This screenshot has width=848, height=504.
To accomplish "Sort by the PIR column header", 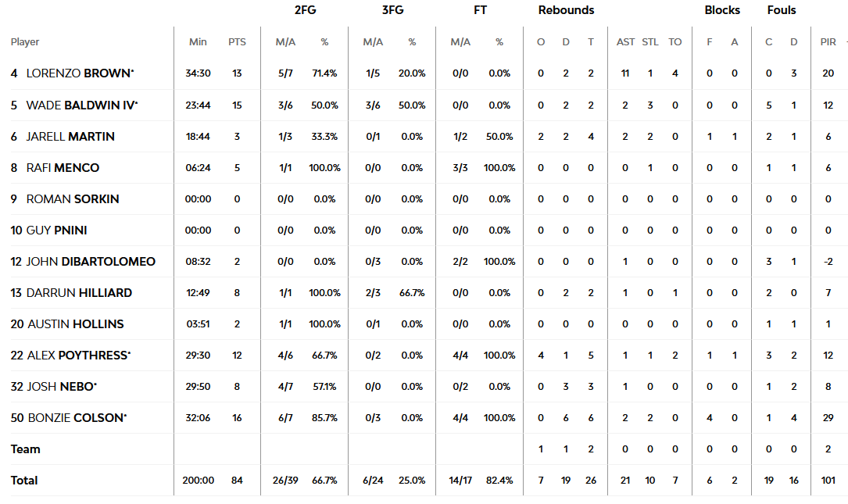I will (x=828, y=42).
